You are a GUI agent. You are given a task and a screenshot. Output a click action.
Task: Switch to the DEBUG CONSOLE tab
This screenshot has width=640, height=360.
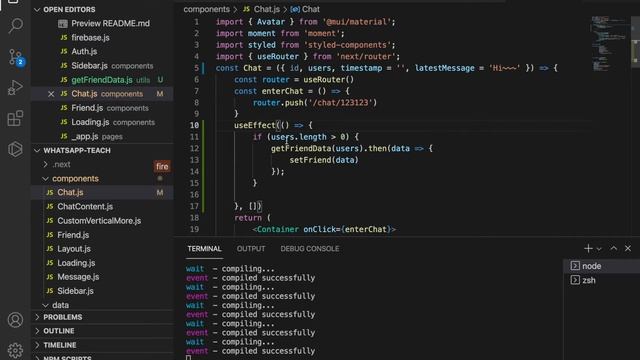point(310,249)
